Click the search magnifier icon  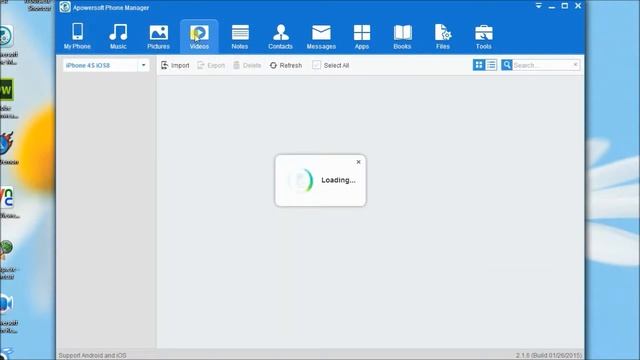507,65
